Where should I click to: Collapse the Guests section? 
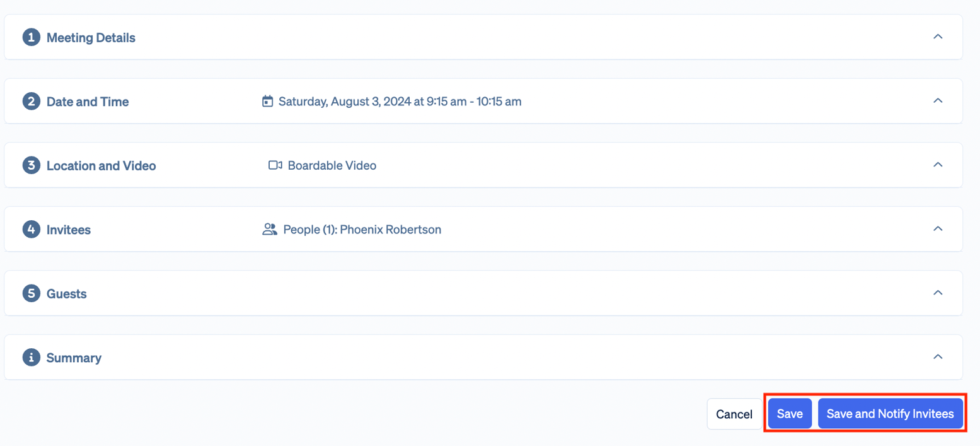[938, 293]
